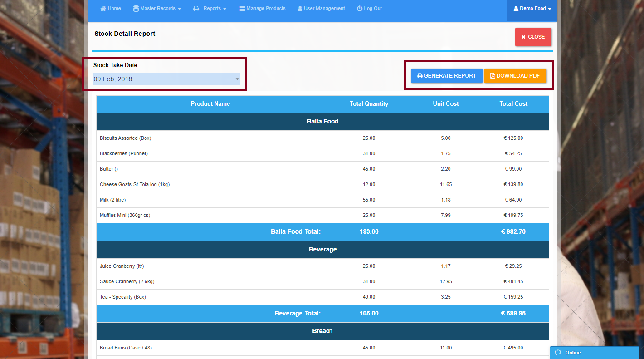The height and width of the screenshot is (359, 644).
Task: Close the Stock Detail Report panel
Action: (533, 37)
